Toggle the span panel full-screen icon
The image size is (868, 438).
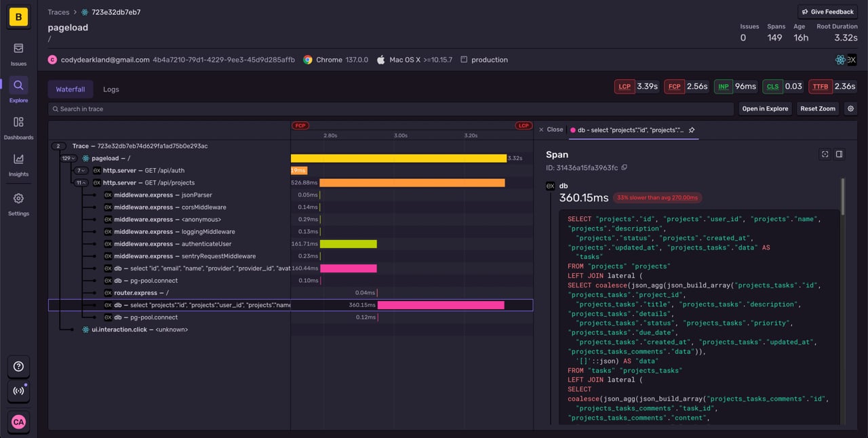pos(825,155)
